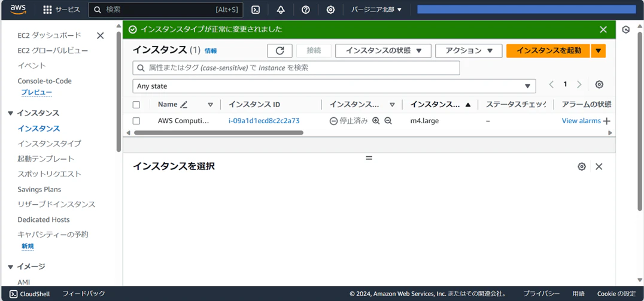Click the panel resize handle icon
The height and width of the screenshot is (301, 644).
click(369, 158)
